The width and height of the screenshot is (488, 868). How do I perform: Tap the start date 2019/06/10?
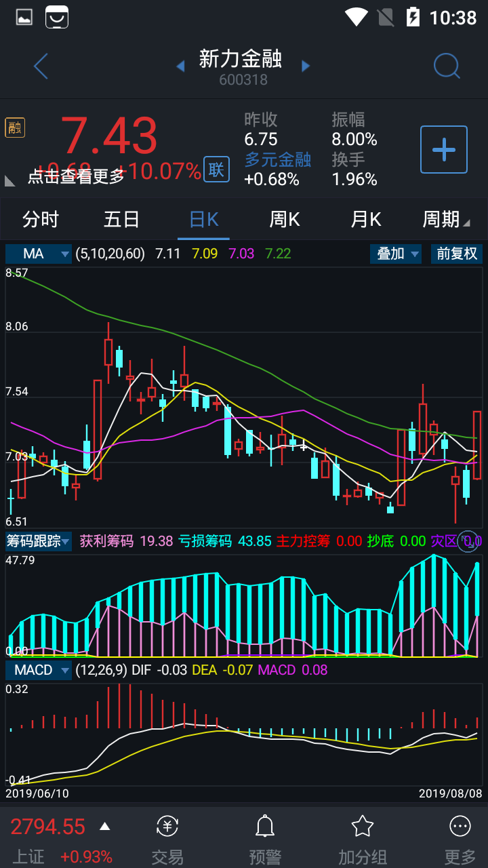click(37, 793)
